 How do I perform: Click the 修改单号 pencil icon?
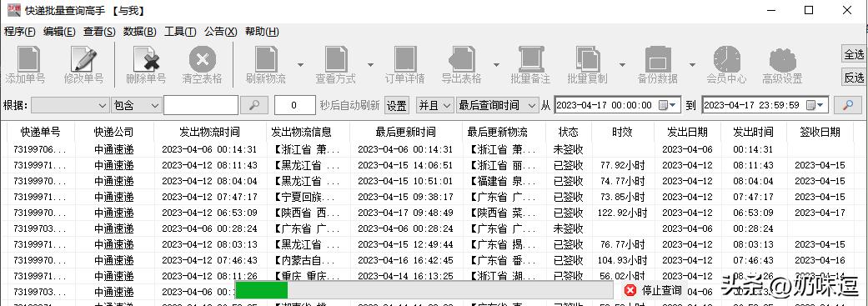(x=83, y=60)
